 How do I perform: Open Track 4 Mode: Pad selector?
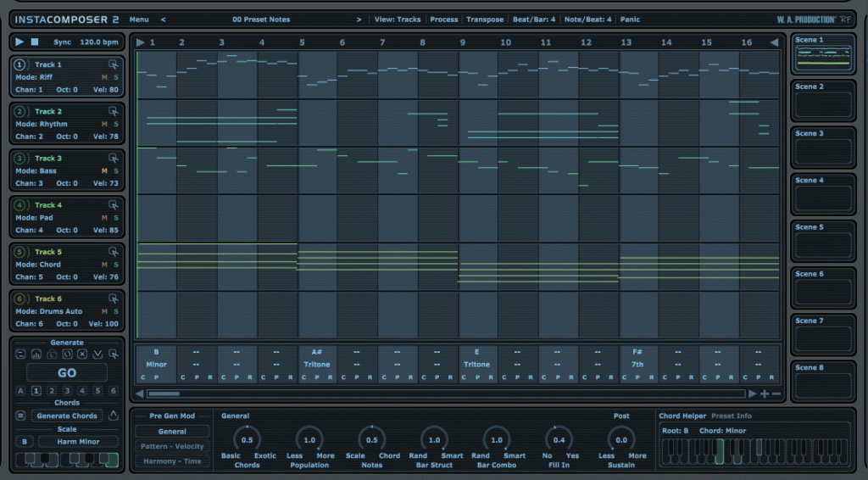(34, 218)
